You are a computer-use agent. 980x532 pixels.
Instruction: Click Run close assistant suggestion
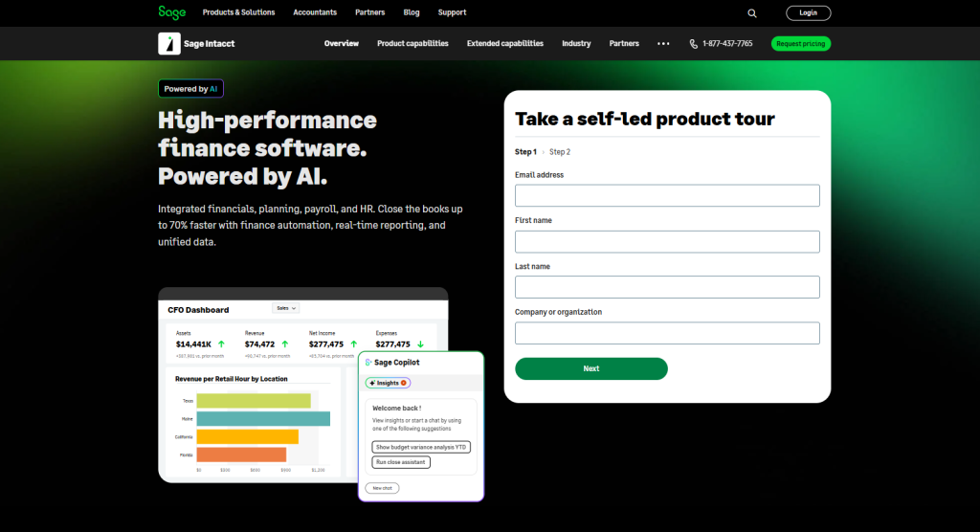[401, 462]
